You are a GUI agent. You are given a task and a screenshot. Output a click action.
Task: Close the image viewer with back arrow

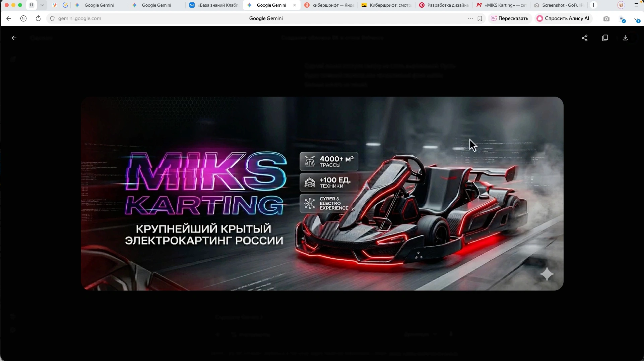14,38
